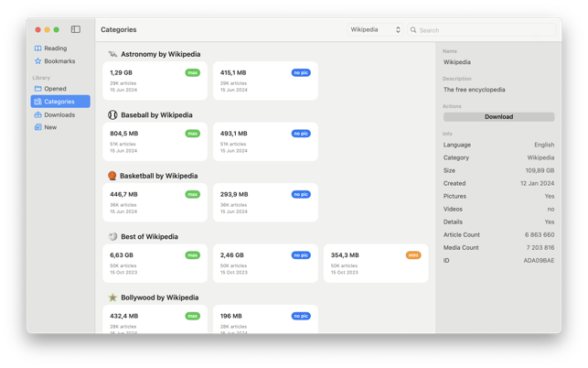The height and width of the screenshot is (368, 588).
Task: Select Opened in the Library sidebar
Action: [55, 89]
